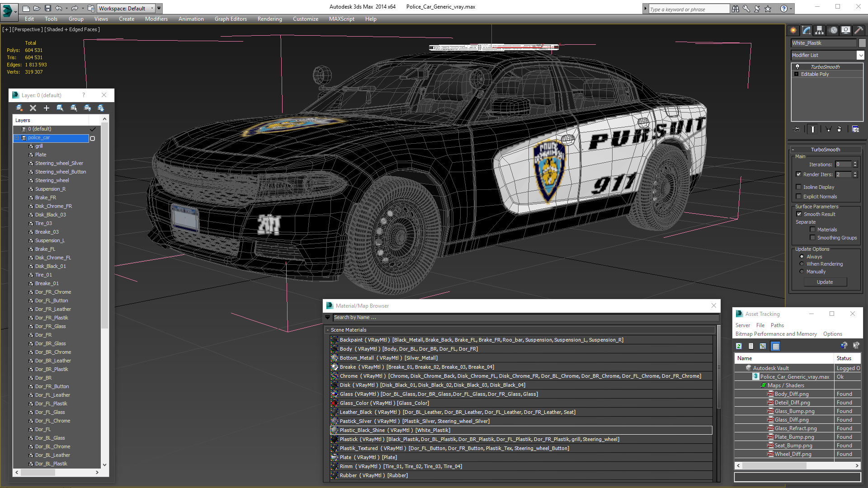Open Material/Map Browser options arrow
This screenshot has width=868, height=488.
point(328,318)
